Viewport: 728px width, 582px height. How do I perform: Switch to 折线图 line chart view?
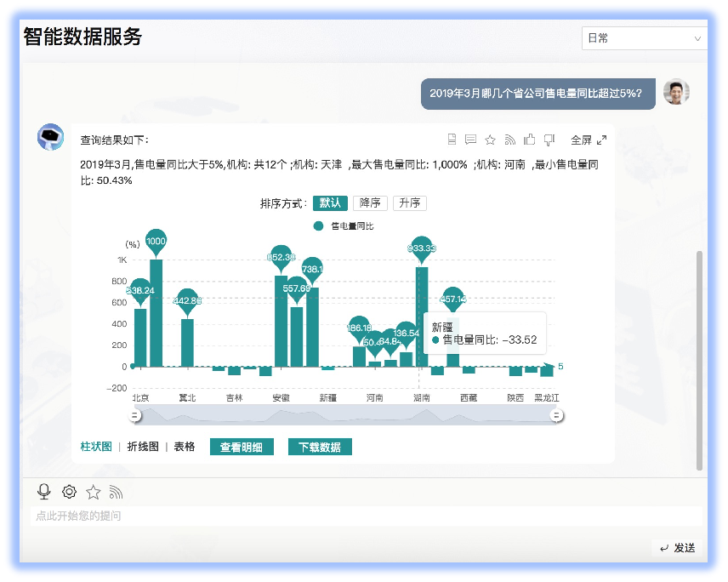coord(143,447)
